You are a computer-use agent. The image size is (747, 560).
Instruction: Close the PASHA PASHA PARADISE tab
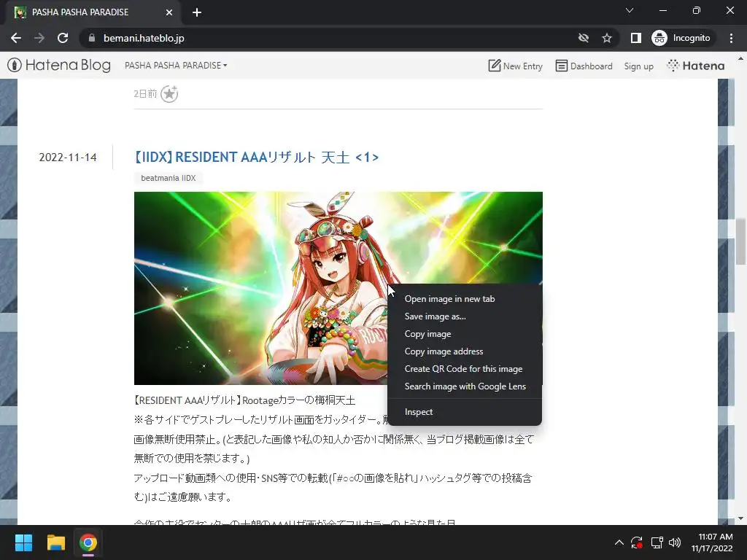pyautogui.click(x=169, y=12)
